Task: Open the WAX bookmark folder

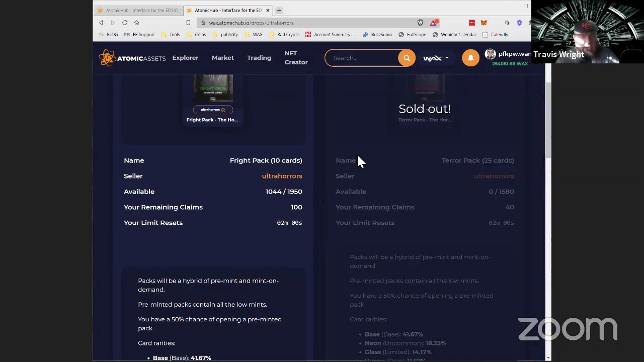Action: tap(254, 35)
